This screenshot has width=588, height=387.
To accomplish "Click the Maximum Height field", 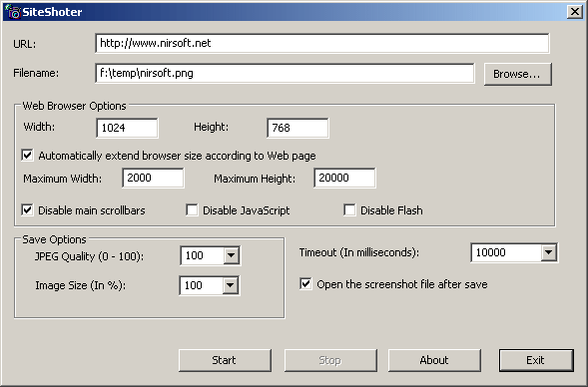I will pyautogui.click(x=344, y=178).
